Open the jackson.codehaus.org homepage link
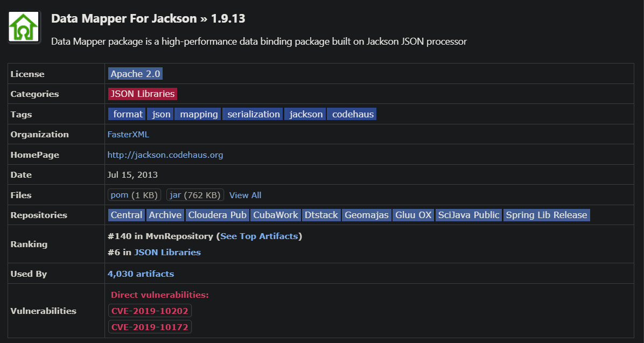Image resolution: width=644 pixels, height=343 pixels. pos(165,155)
